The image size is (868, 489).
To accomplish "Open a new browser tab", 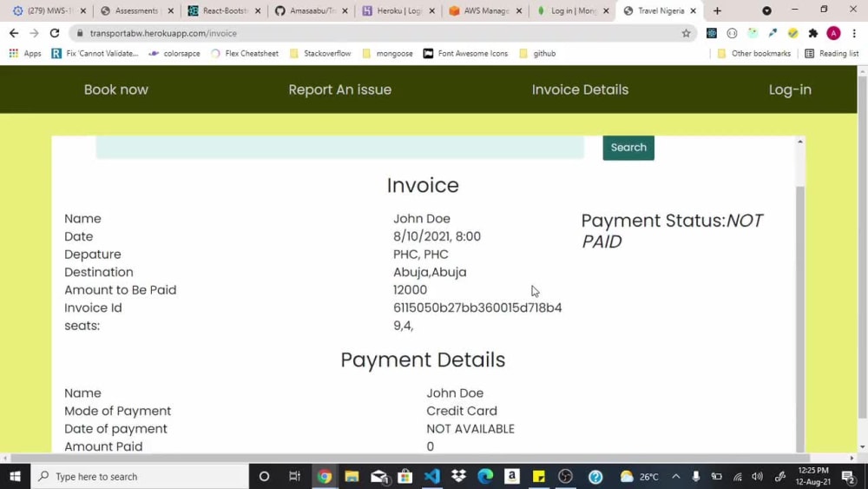I will (718, 10).
